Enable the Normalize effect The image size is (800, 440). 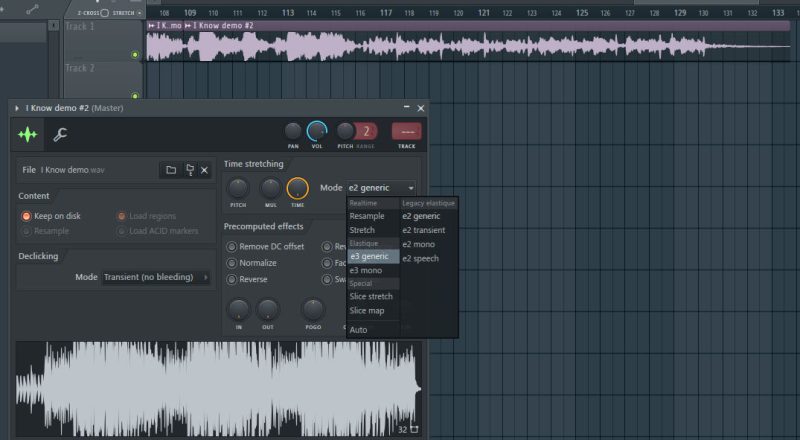tap(252, 263)
